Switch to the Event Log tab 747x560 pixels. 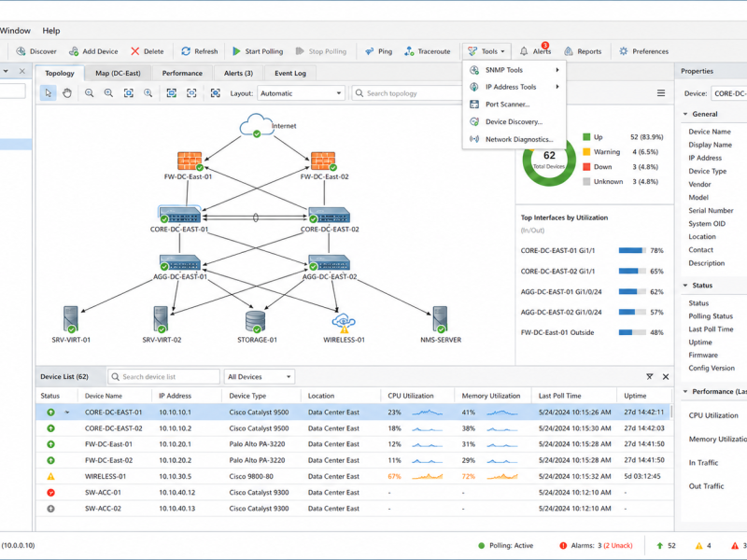[290, 73]
